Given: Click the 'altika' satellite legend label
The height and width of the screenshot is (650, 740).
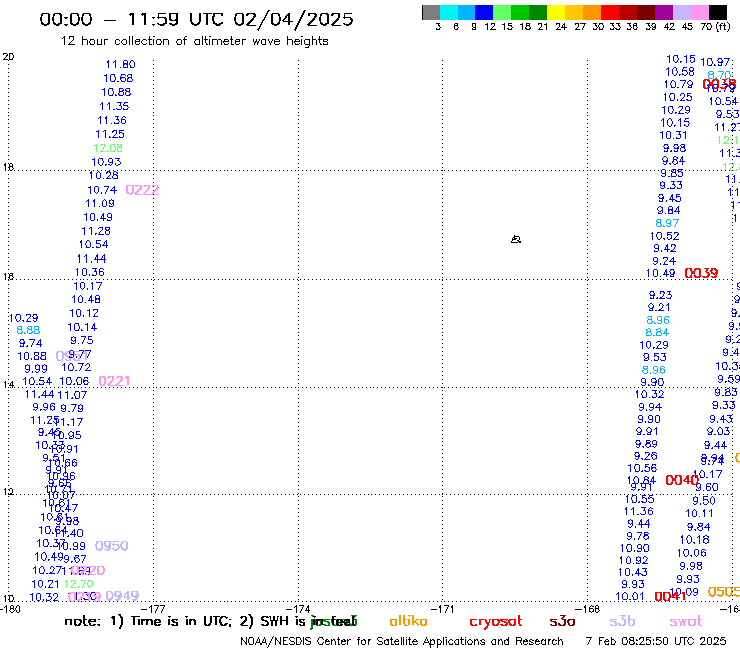Looking at the screenshot, I should [408, 621].
